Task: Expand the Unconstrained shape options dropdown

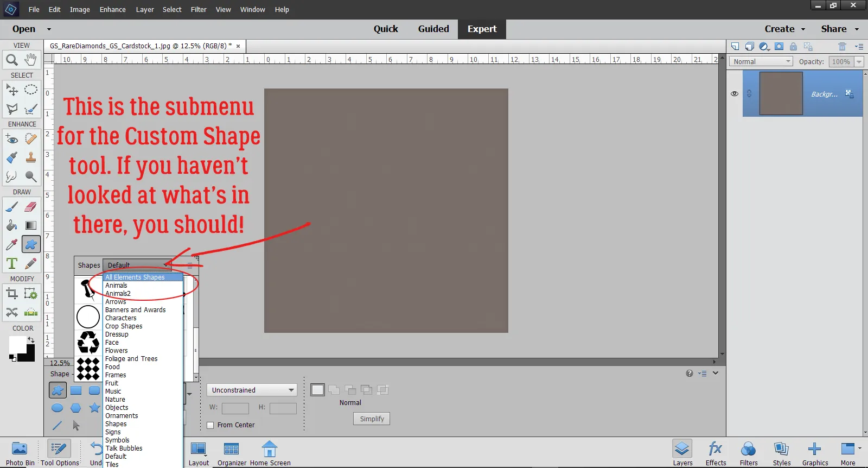Action: tap(252, 390)
